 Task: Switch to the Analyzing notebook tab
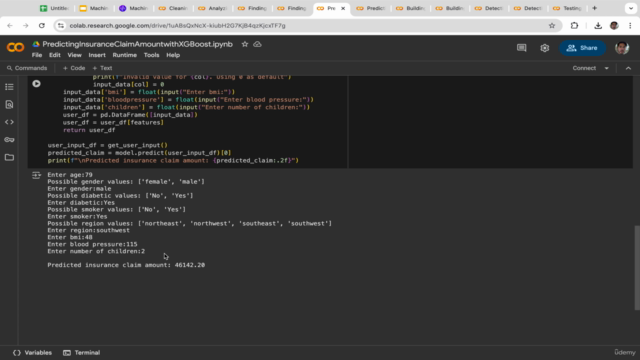click(x=213, y=8)
